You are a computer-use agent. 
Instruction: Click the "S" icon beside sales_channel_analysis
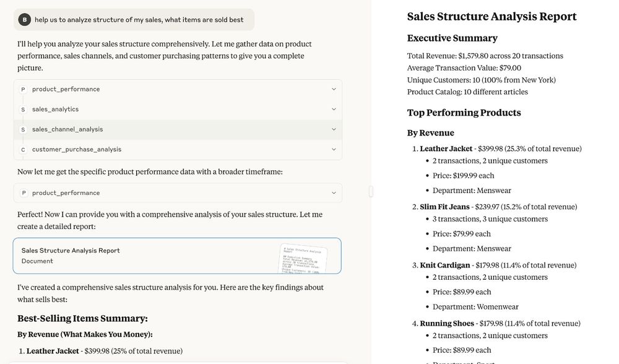pyautogui.click(x=24, y=129)
